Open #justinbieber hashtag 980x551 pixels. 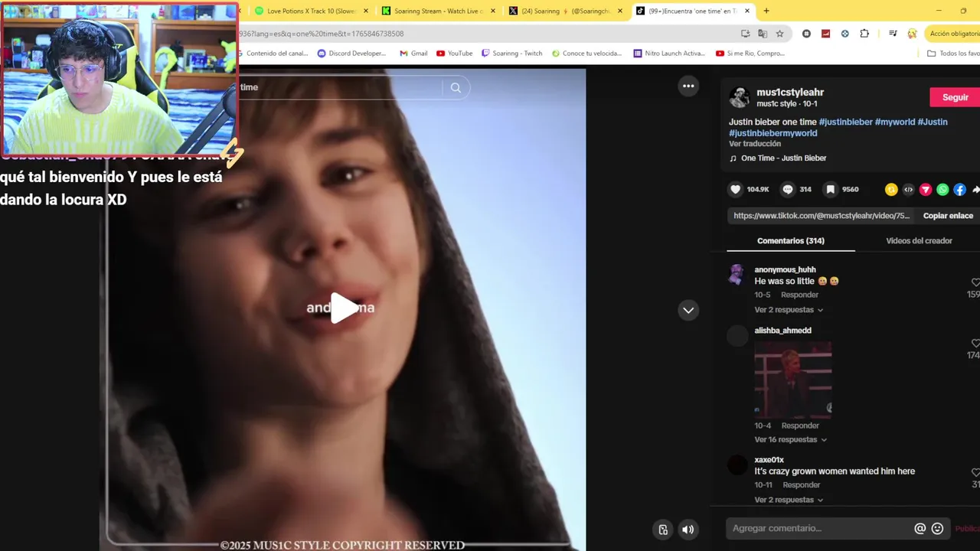pyautogui.click(x=845, y=122)
